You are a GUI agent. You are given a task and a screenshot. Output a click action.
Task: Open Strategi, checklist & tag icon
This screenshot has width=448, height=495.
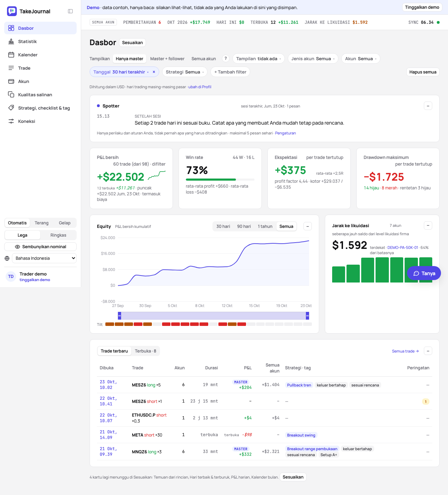(11, 108)
